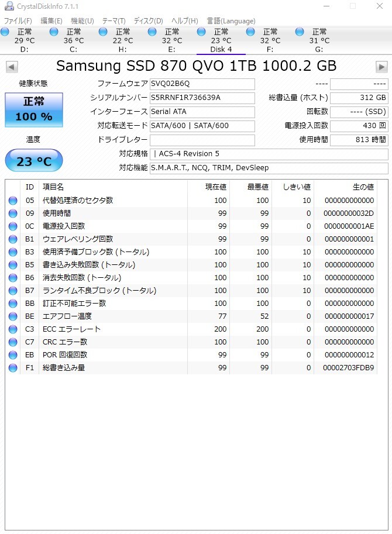The image size is (392, 534).
Task: Click the status dot of attribute B7
Action: [13, 291]
